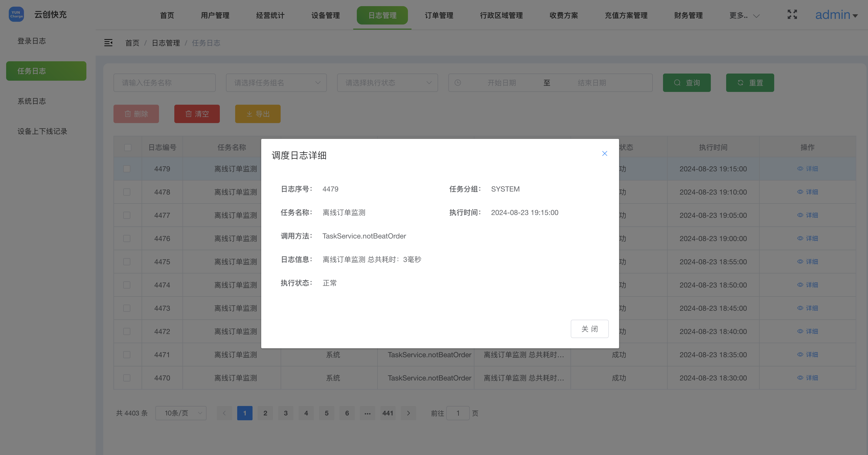
Task: Click the green 重置 reset button
Action: point(750,83)
